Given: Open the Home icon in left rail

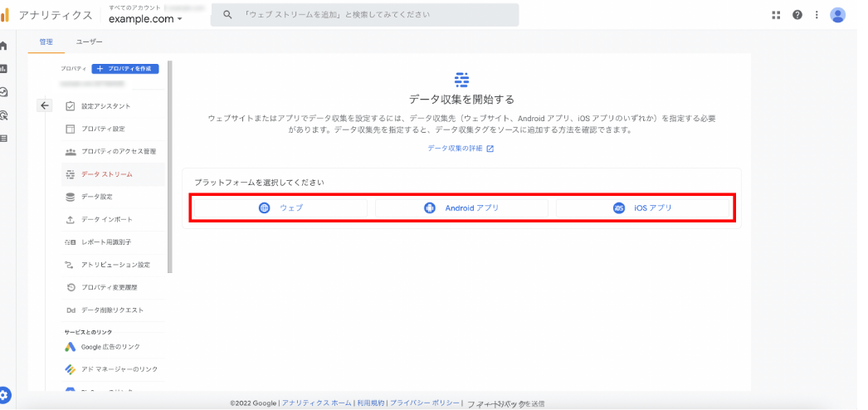Looking at the screenshot, I should (x=3, y=46).
